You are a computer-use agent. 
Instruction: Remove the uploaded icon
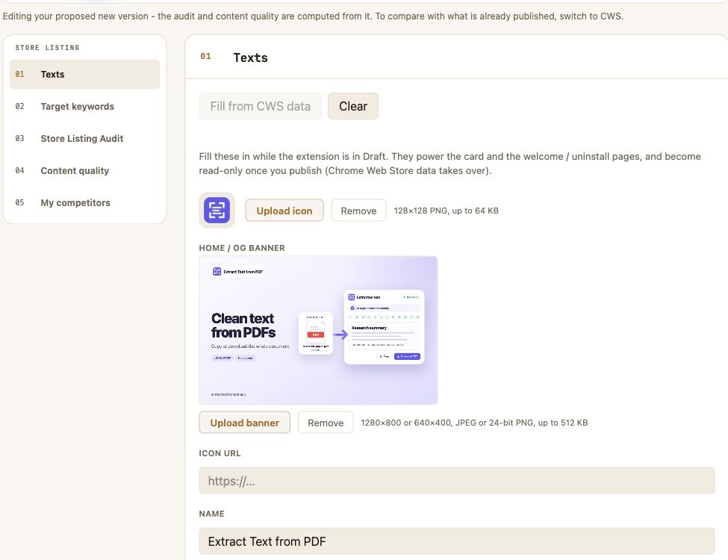pyautogui.click(x=358, y=211)
